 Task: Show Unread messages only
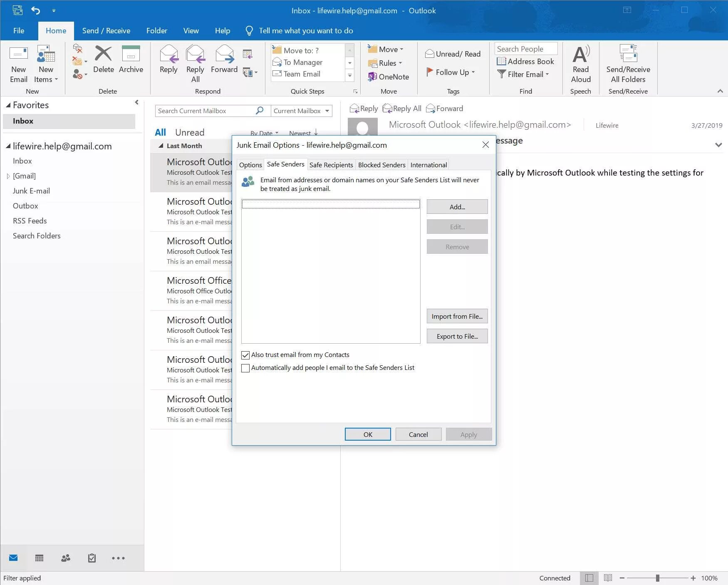pos(190,132)
